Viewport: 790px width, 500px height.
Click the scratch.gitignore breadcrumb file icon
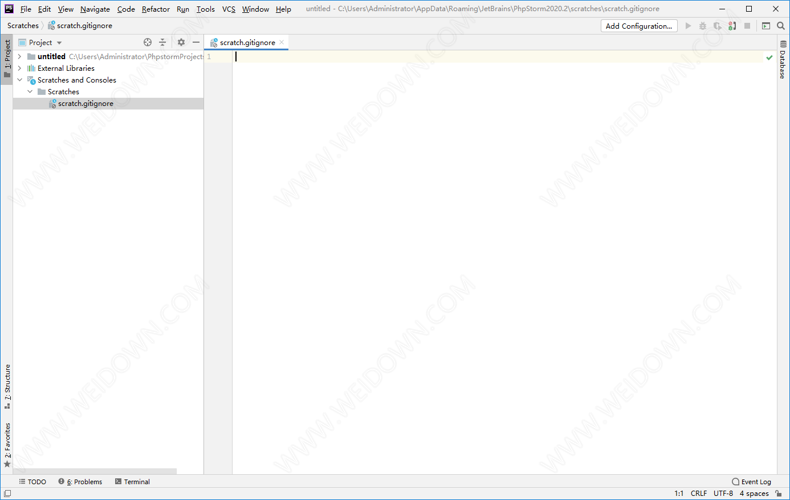tap(51, 25)
